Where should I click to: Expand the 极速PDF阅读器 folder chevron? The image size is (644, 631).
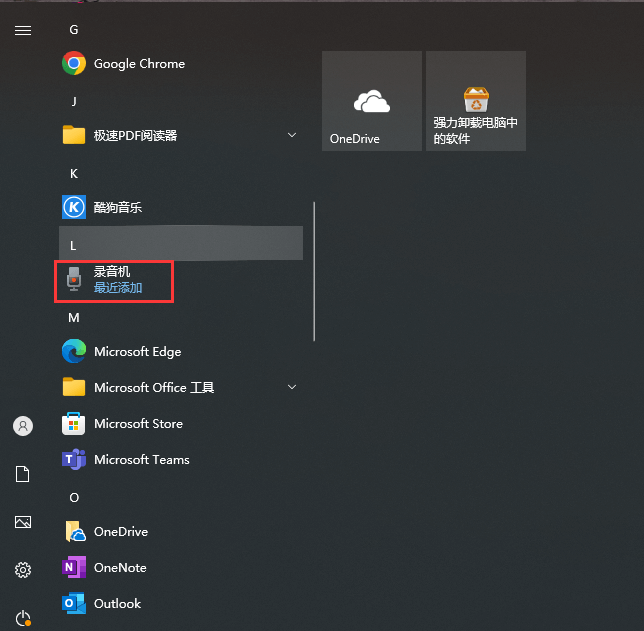(x=292, y=135)
